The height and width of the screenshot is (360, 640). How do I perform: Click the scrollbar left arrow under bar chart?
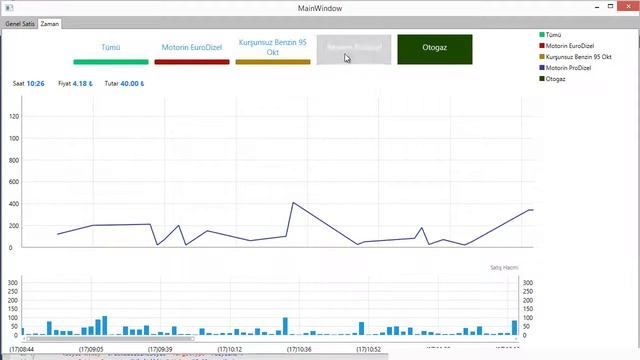click(24, 339)
